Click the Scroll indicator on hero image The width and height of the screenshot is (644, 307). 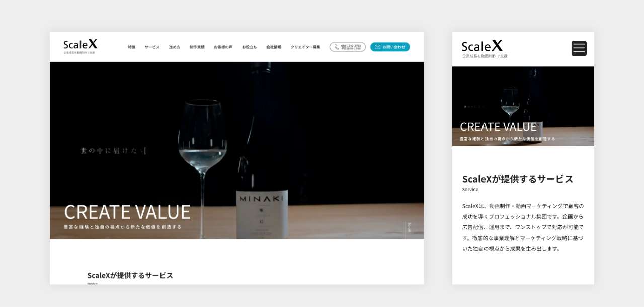(409, 227)
